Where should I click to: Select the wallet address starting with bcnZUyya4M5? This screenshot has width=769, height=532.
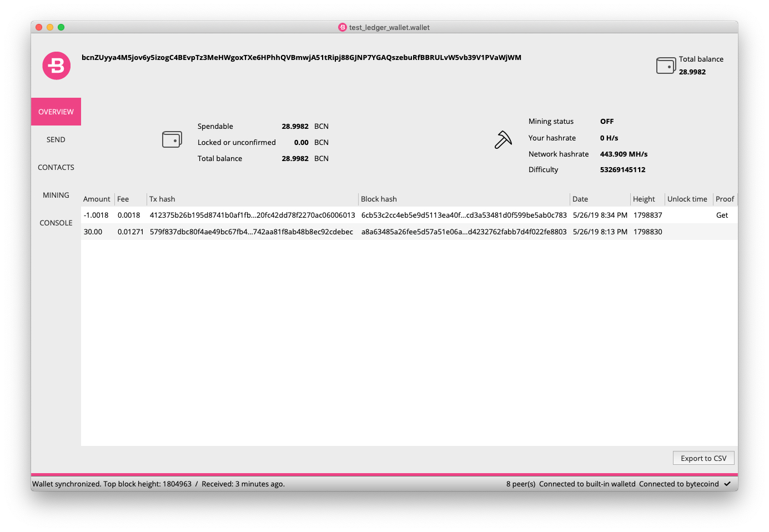(x=301, y=58)
